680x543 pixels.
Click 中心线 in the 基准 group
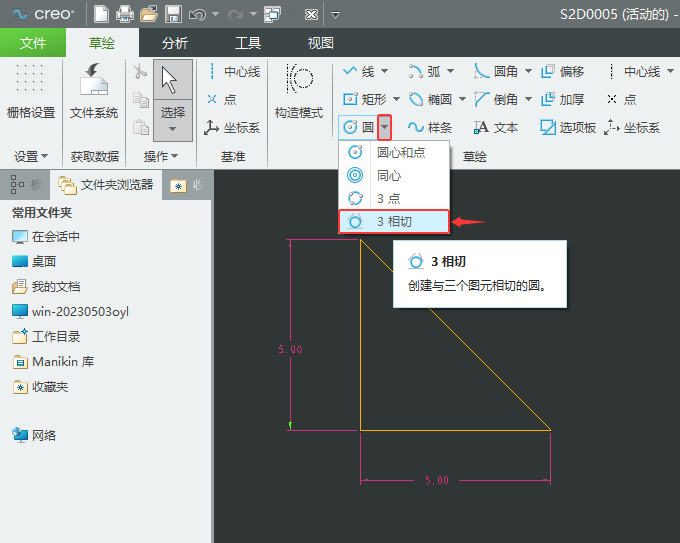(233, 72)
